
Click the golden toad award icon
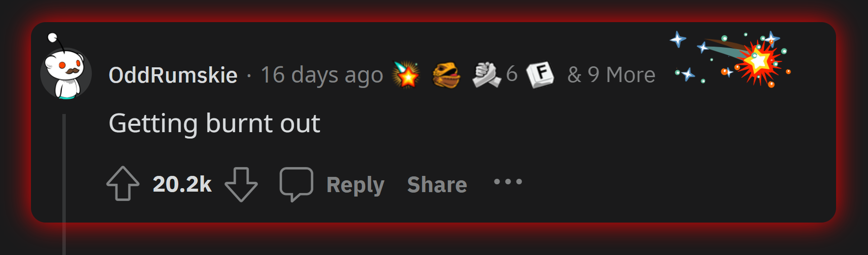446,75
